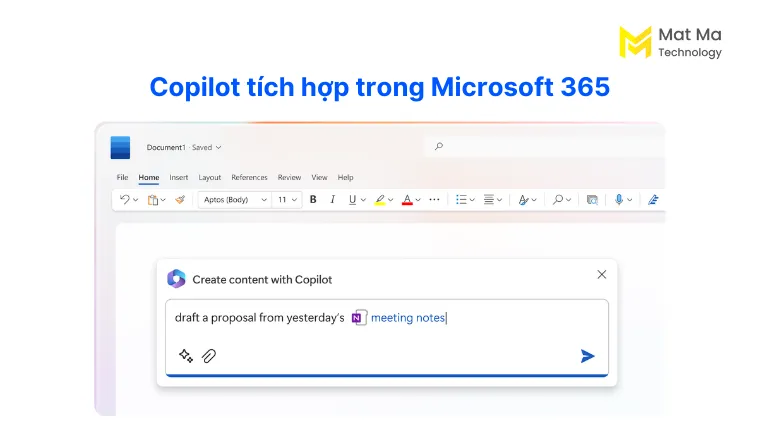Toggle Italic formatting
The width and height of the screenshot is (760, 430).
coord(332,199)
